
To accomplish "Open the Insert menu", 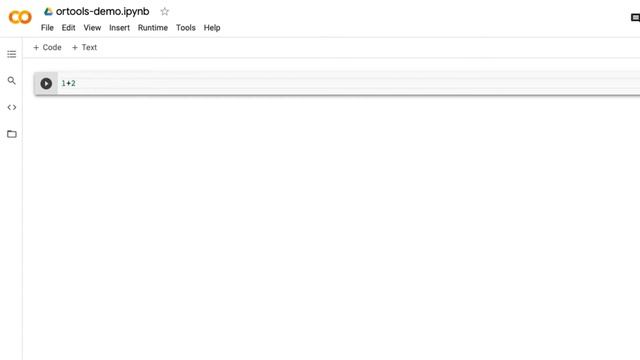I will pyautogui.click(x=119, y=28).
